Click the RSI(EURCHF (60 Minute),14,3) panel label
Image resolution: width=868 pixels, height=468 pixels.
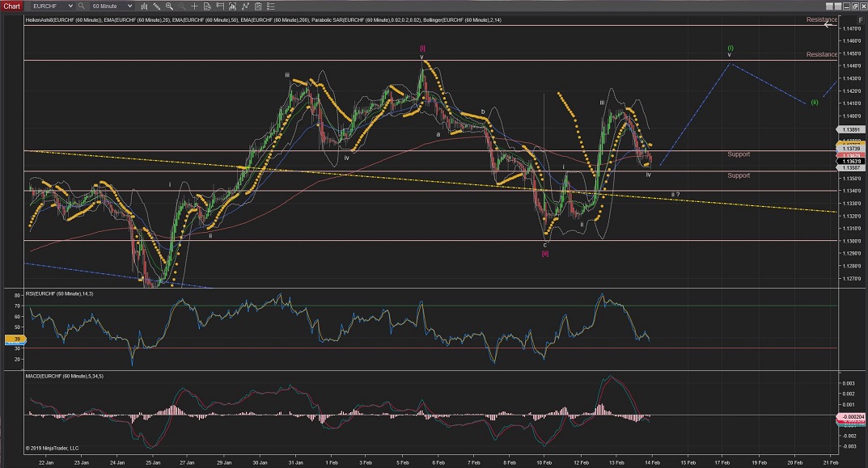coord(59,293)
